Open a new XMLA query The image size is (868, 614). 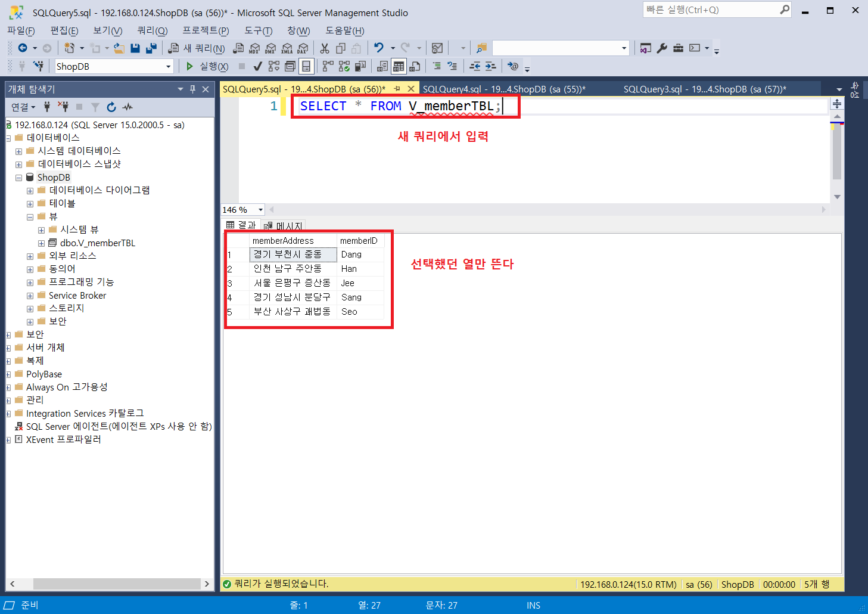pos(287,48)
